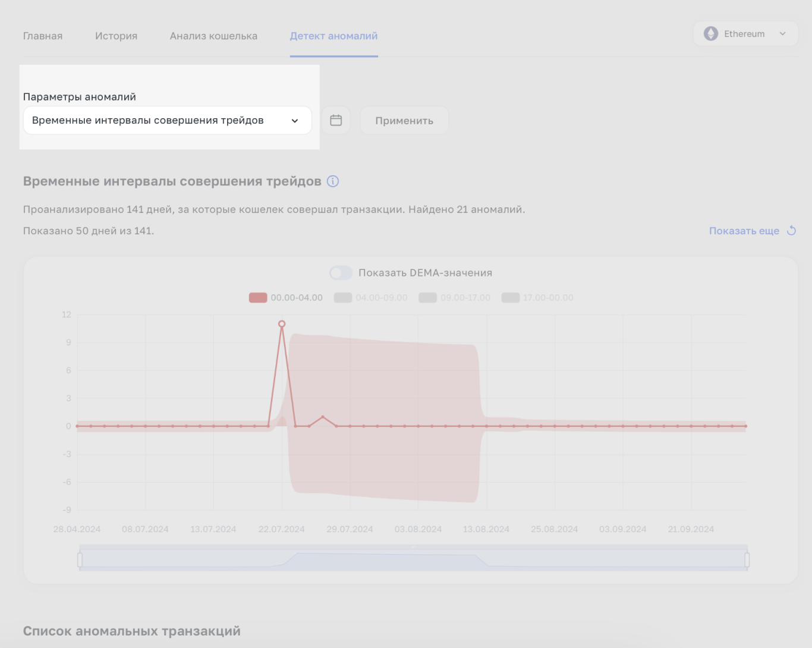812x648 pixels.
Task: Open the Анализ кошелька tab
Action: click(x=213, y=36)
